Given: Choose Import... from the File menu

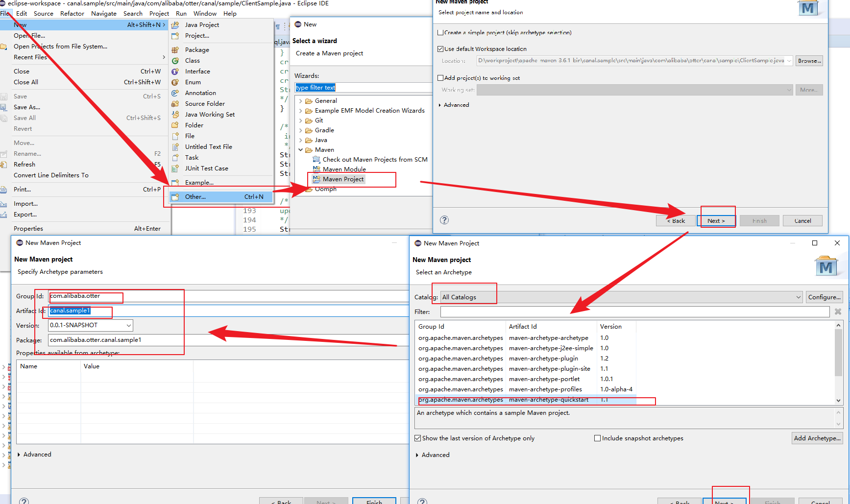Looking at the screenshot, I should [25, 204].
